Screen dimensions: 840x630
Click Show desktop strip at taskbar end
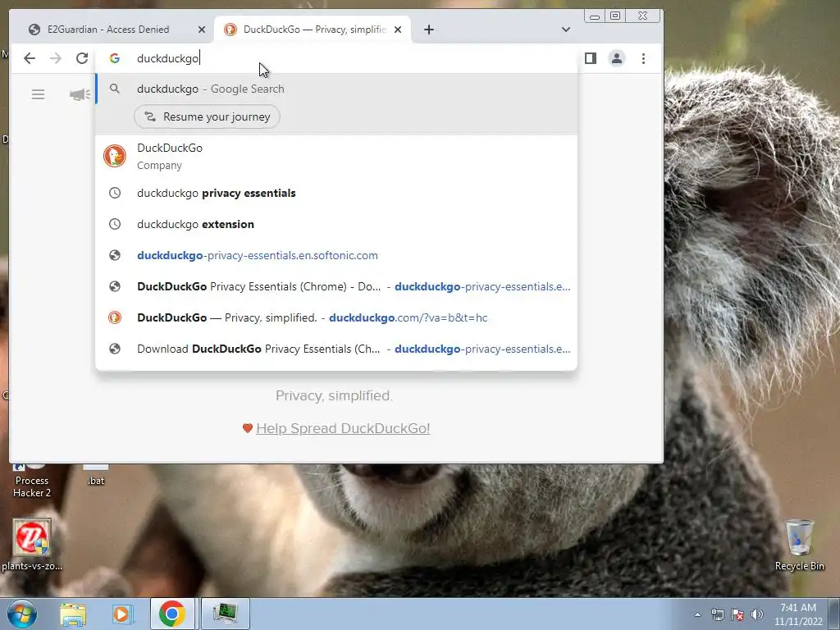(834, 614)
